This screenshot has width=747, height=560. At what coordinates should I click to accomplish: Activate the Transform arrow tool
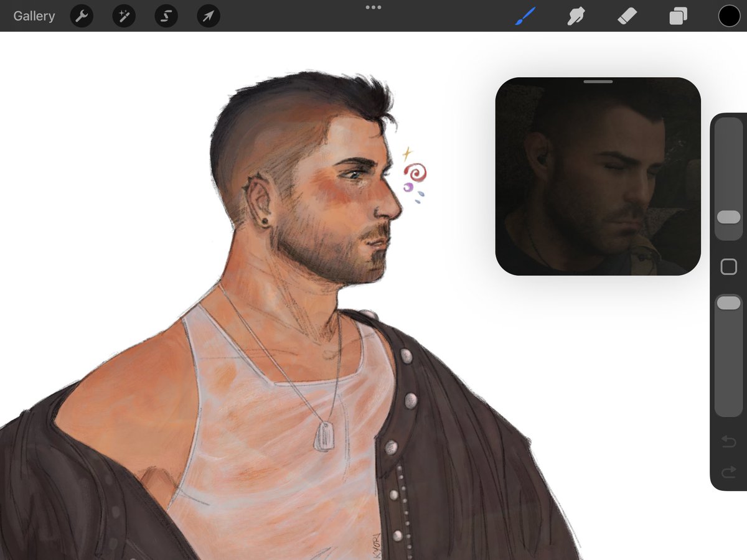tap(208, 16)
